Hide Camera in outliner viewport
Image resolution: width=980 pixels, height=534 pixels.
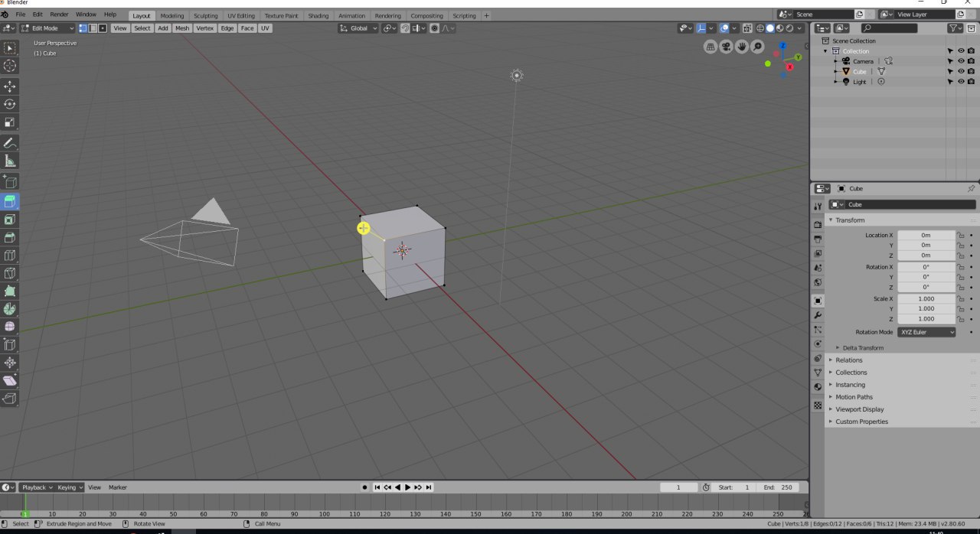pos(961,61)
